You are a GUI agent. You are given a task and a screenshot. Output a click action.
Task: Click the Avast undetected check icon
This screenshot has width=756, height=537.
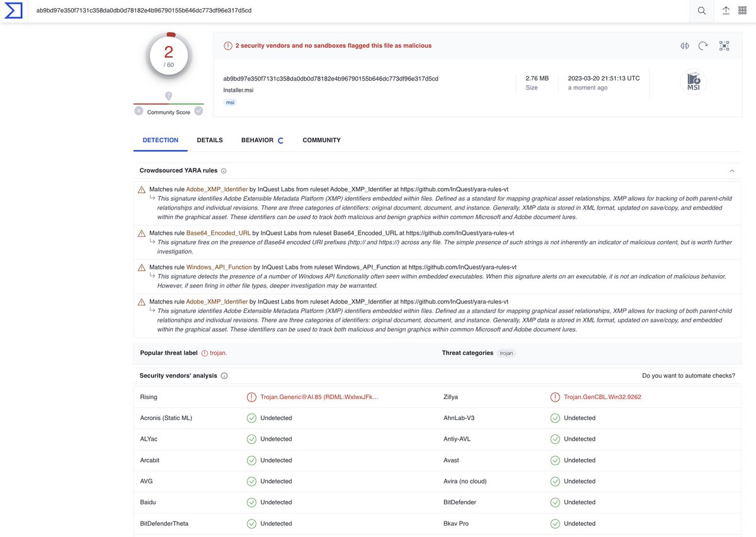coord(555,460)
